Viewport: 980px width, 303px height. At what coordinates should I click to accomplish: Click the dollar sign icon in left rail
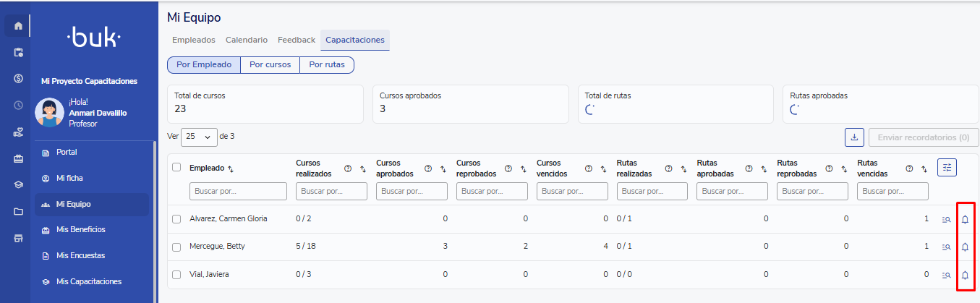pyautogui.click(x=18, y=79)
